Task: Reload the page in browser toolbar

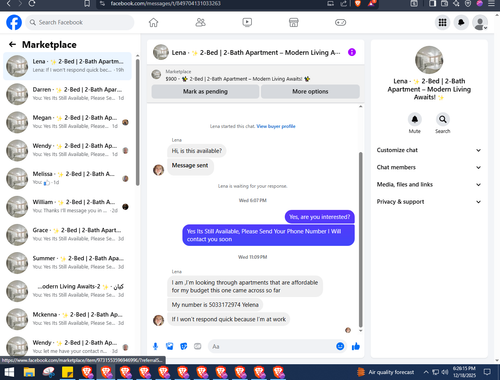Action: pos(32,4)
